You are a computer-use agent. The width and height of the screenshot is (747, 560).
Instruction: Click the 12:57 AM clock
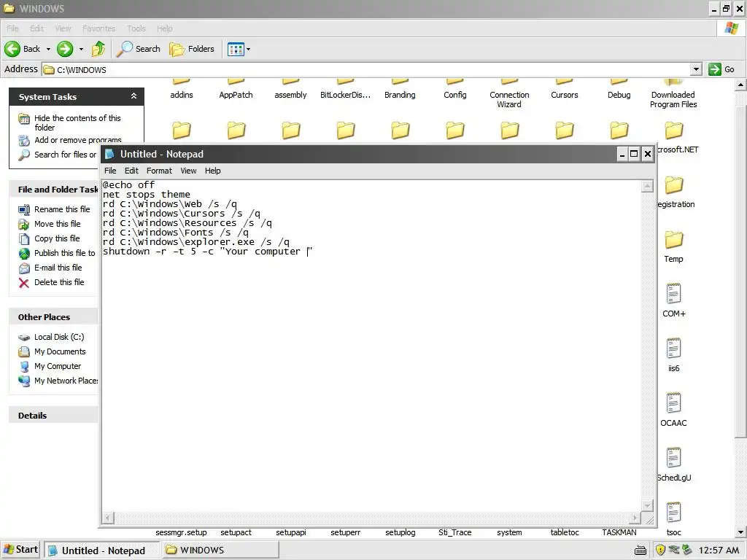click(719, 550)
